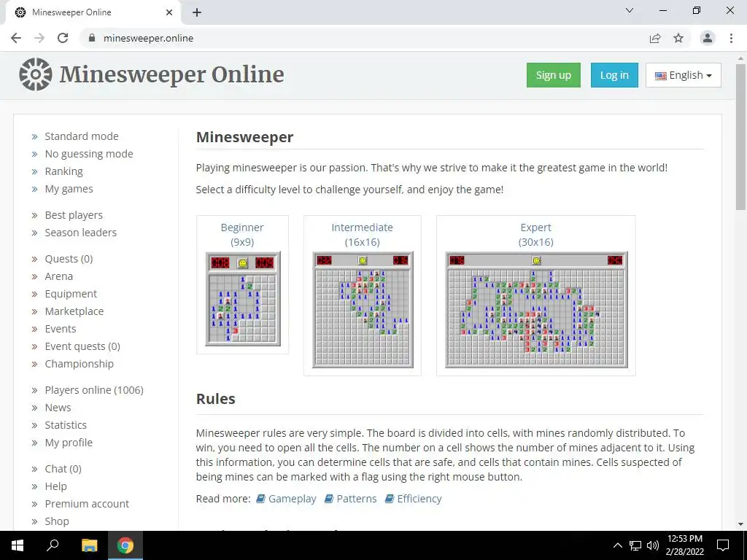The image size is (747, 560).
Task: Open the Chrome three-dot menu
Action: coord(731,38)
